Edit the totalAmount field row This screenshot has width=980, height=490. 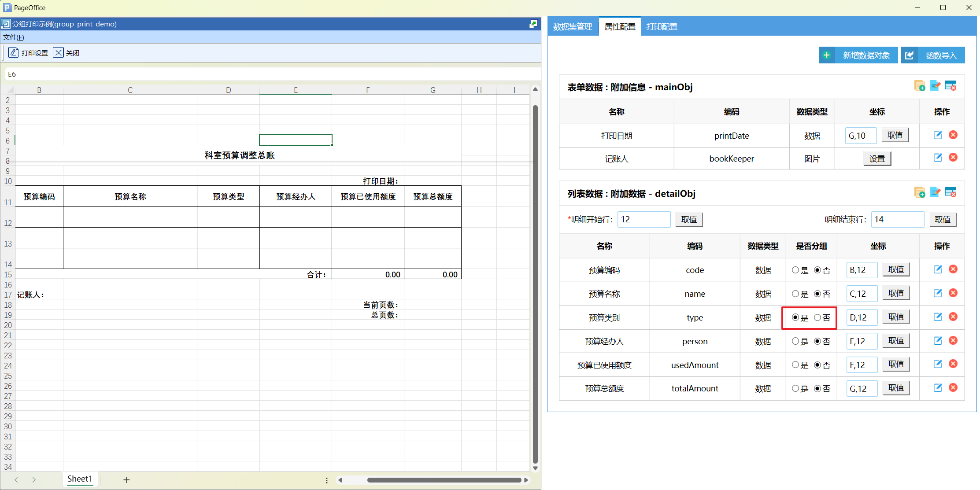pyautogui.click(x=938, y=388)
